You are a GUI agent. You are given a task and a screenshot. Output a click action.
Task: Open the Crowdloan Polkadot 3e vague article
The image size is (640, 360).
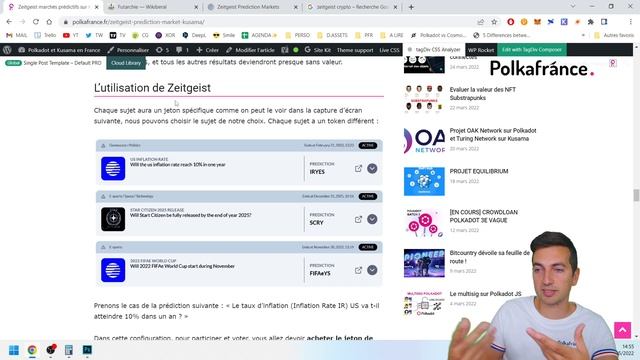click(483, 216)
